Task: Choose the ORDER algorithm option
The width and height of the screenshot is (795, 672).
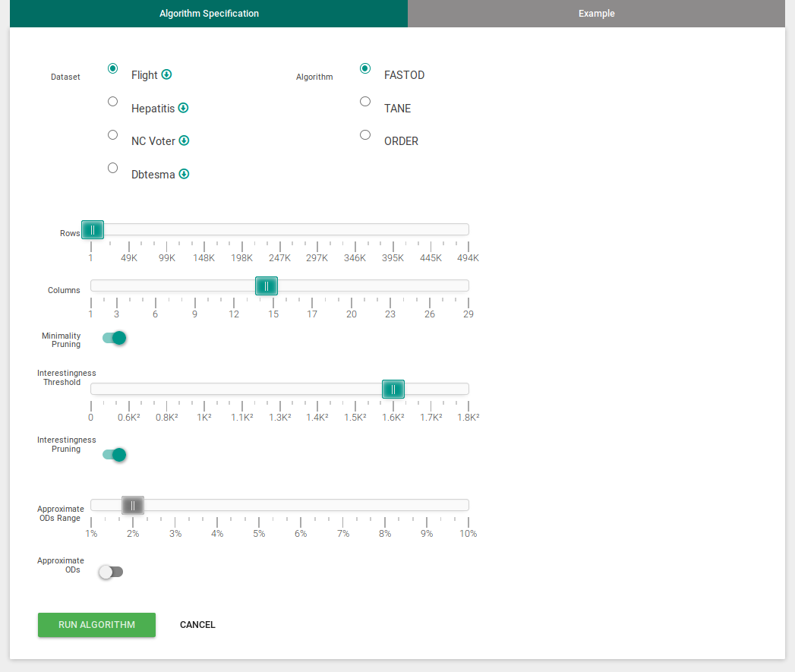Action: point(365,134)
